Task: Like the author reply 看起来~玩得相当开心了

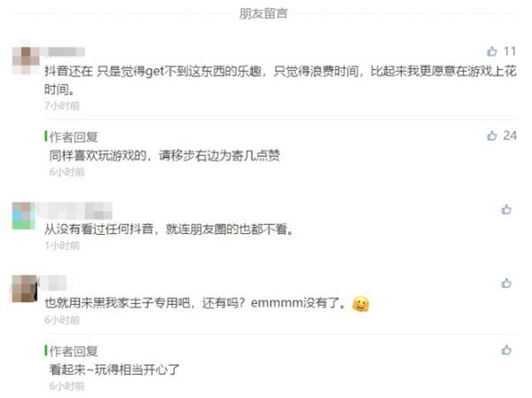Action: click(x=506, y=350)
